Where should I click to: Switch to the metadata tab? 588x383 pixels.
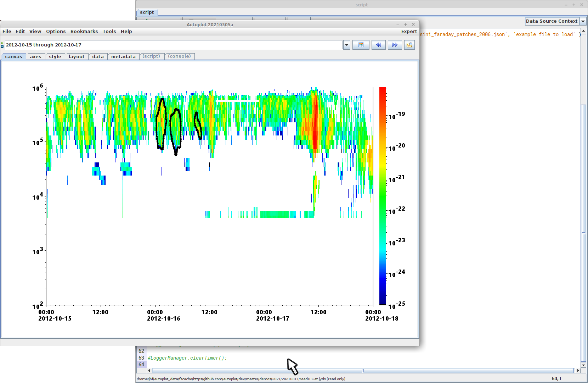pyautogui.click(x=123, y=56)
